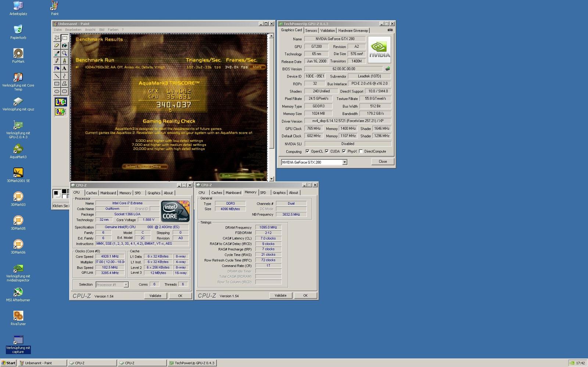
Task: Open the Processor #1 selection dropdown in CPU-Z
Action: (126, 285)
